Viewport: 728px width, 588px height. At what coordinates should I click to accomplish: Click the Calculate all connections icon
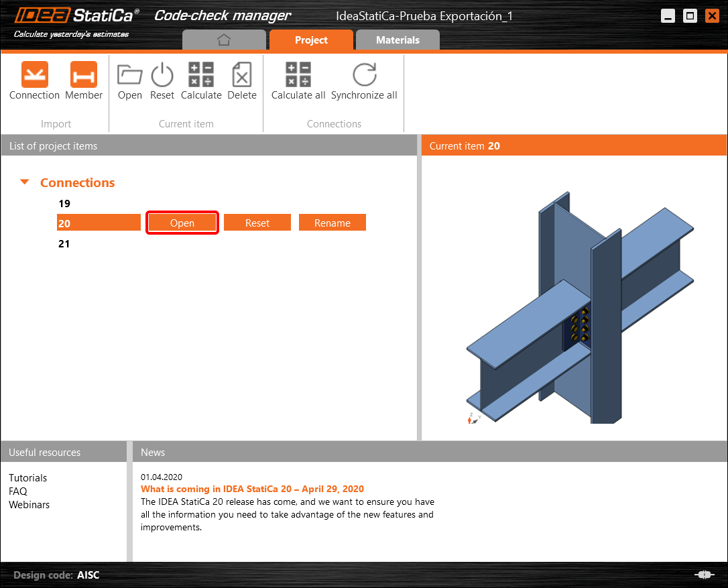(298, 74)
